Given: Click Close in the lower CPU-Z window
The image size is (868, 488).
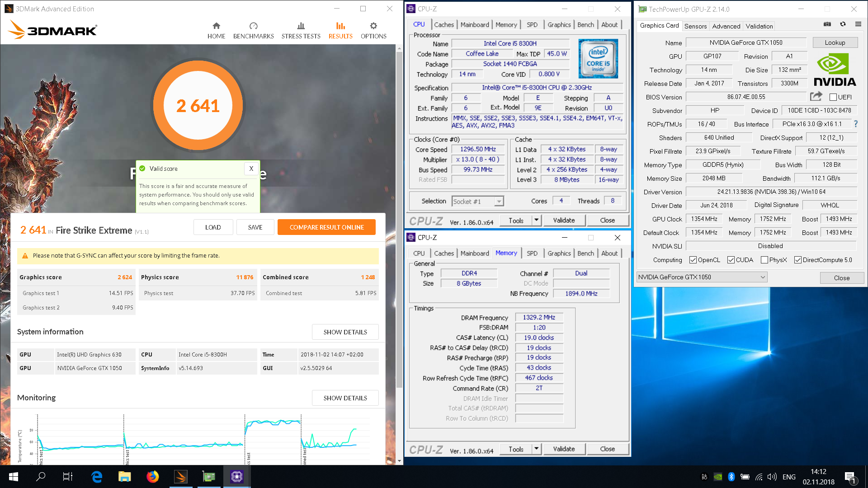Looking at the screenshot, I should (x=607, y=449).
